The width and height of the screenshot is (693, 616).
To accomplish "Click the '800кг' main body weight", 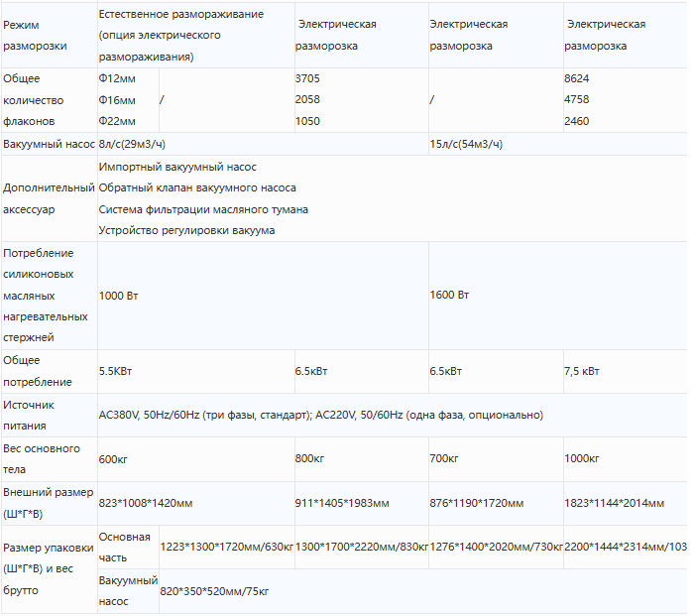I will [x=309, y=459].
